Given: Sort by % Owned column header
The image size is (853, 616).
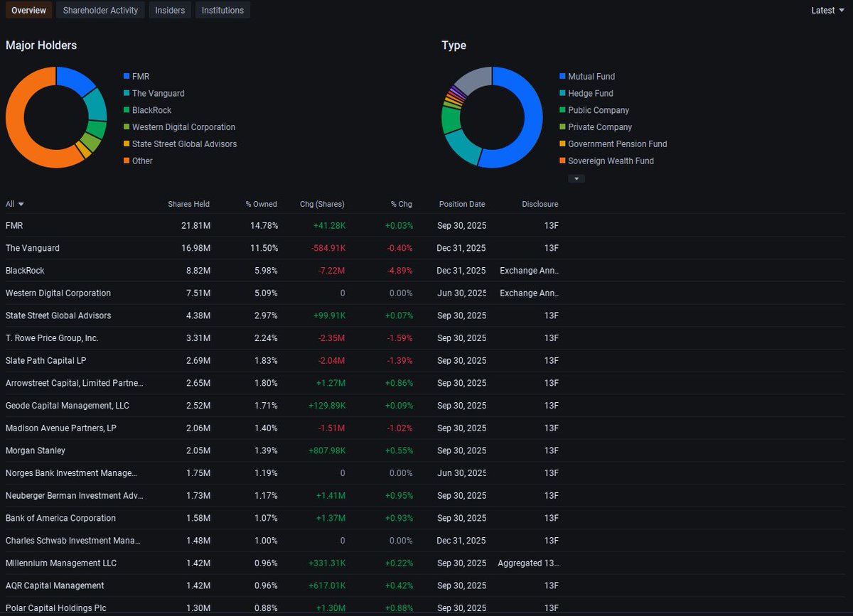Looking at the screenshot, I should point(262,204).
